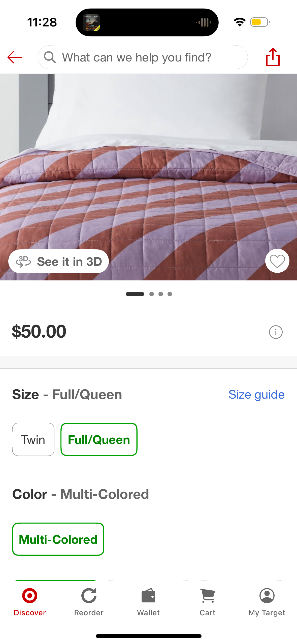Screen dimensions: 297x644
Task: Open the Reorder tab
Action: (x=89, y=602)
